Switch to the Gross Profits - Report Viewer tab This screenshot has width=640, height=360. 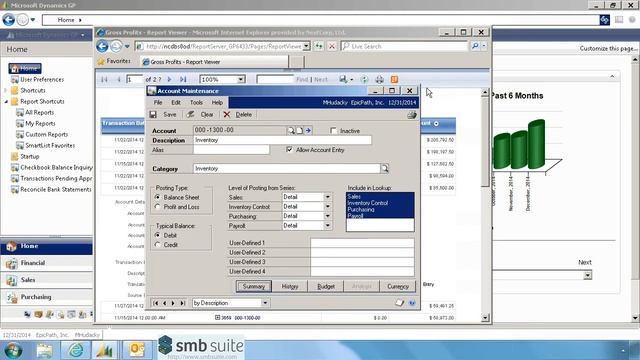click(x=214, y=62)
